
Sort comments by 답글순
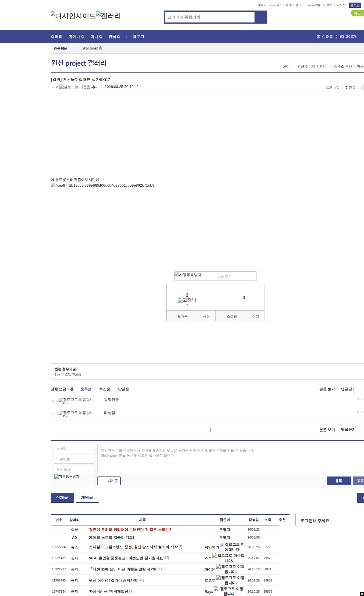point(123,389)
